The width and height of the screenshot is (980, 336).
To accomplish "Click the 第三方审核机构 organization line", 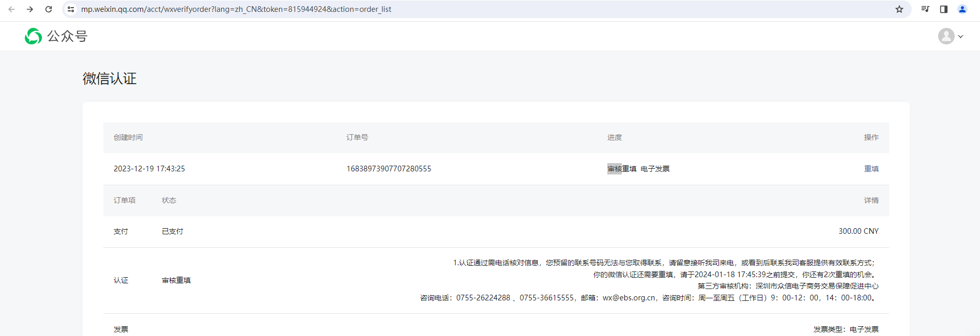I will tap(788, 286).
